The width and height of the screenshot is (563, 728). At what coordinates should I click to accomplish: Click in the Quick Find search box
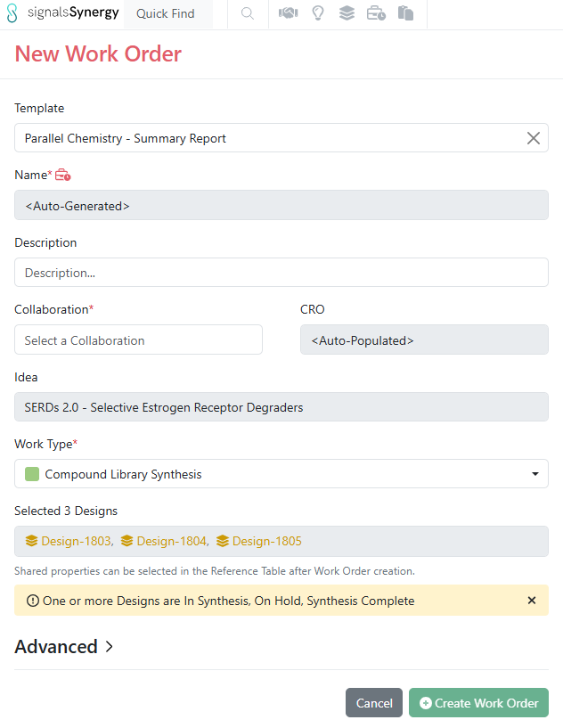(169, 14)
